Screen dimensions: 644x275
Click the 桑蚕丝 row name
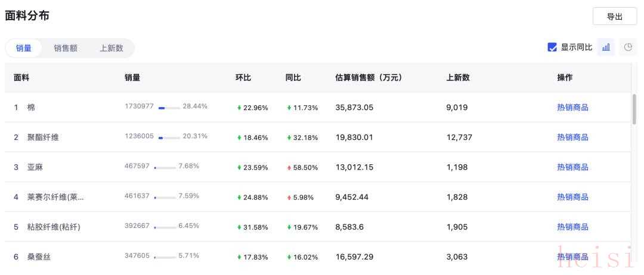pyautogui.click(x=39, y=257)
